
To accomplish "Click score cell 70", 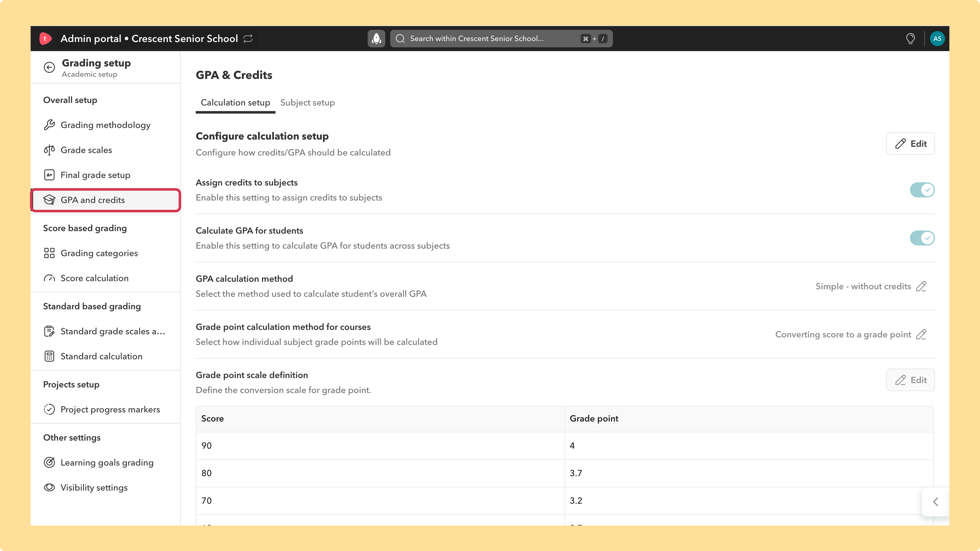I will pos(380,501).
